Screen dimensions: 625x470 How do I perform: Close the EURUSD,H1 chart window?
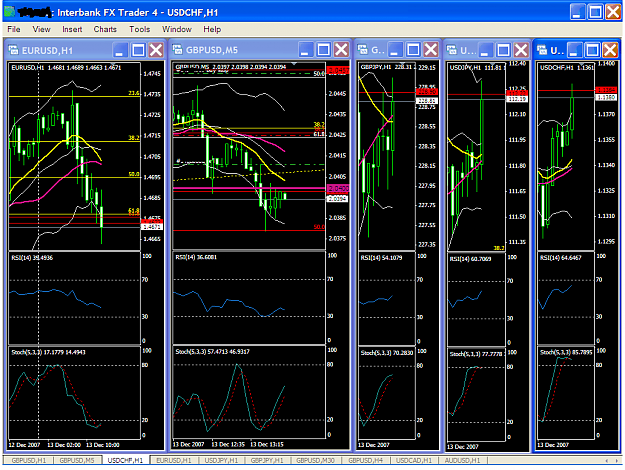pyautogui.click(x=156, y=50)
